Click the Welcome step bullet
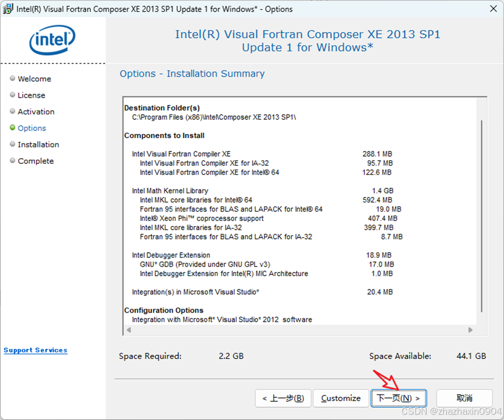 (x=13, y=78)
